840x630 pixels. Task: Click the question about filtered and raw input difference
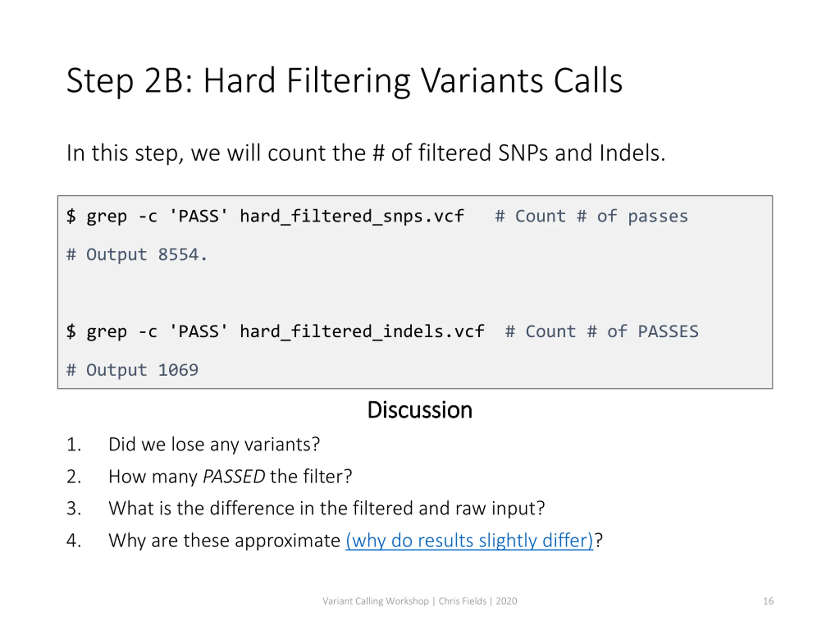[326, 509]
